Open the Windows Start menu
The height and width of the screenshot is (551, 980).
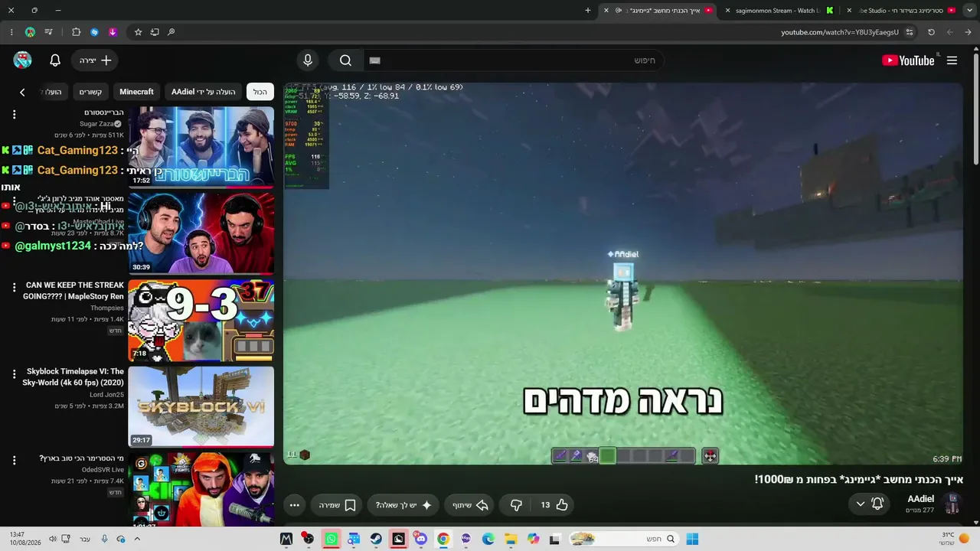click(692, 539)
